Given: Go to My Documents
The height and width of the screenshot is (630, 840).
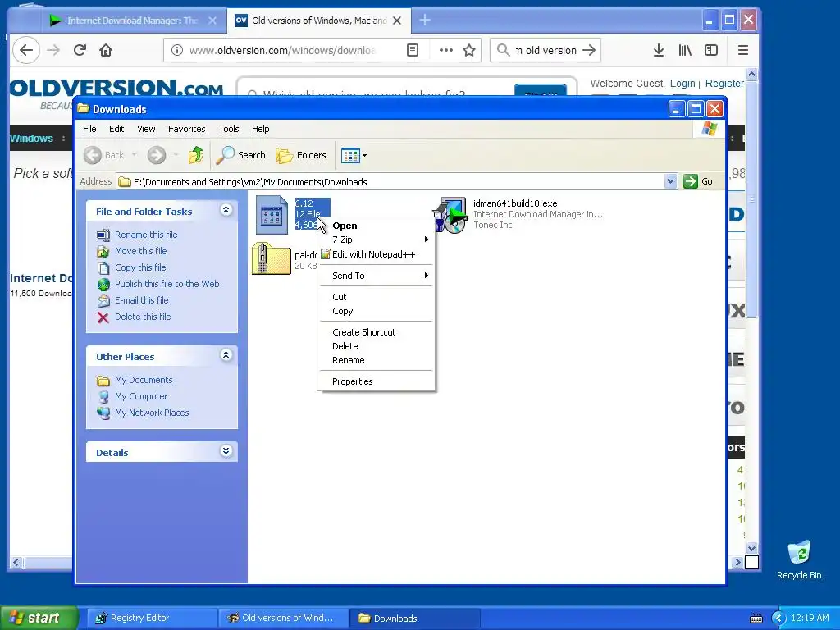Looking at the screenshot, I should point(144,380).
